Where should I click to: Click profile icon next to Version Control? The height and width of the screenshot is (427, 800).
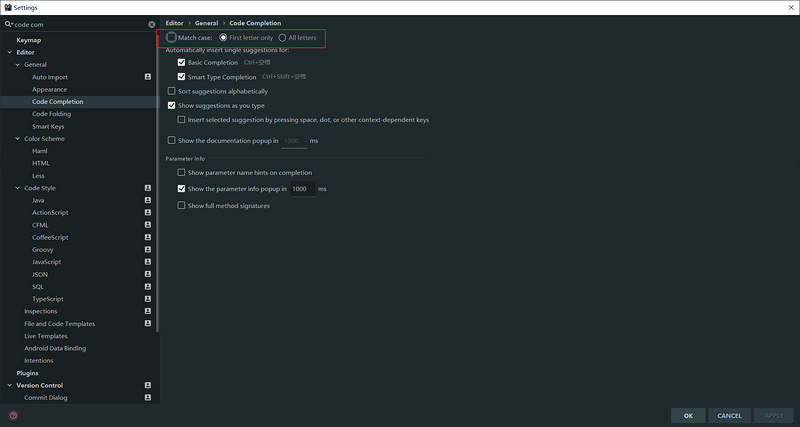148,385
